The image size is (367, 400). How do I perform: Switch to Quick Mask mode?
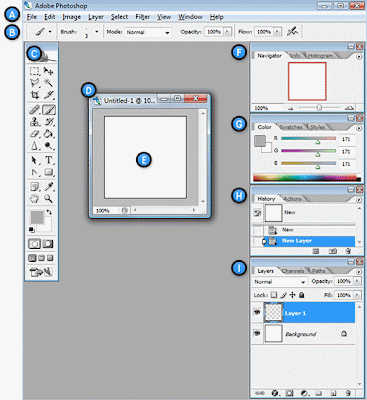(48, 244)
